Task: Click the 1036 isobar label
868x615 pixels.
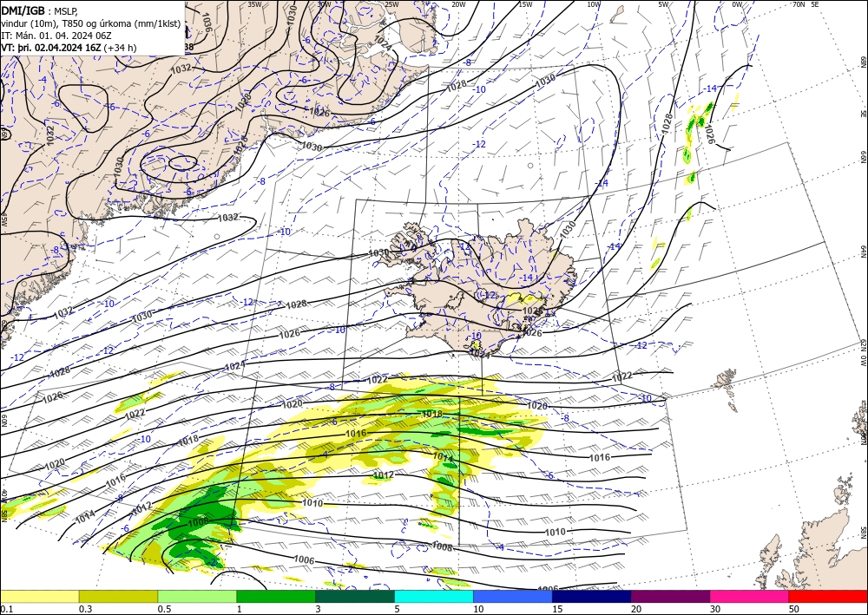Action: tap(207, 22)
